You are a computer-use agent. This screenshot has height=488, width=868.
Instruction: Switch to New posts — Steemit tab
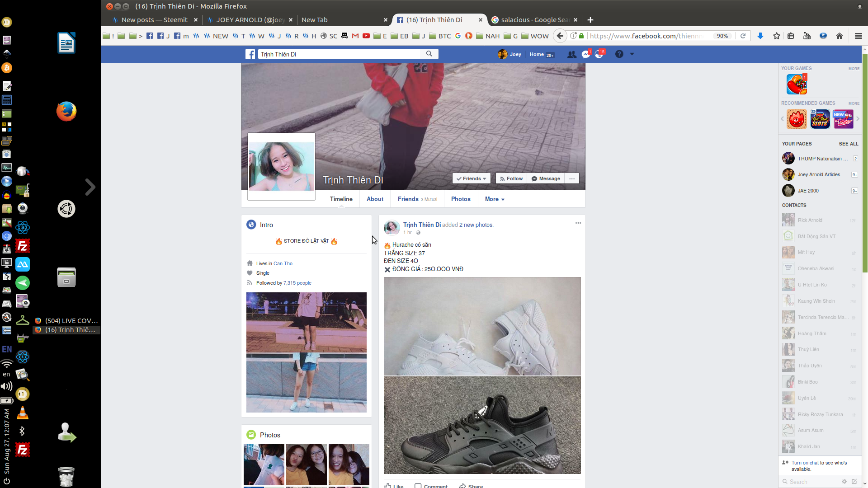(x=154, y=20)
